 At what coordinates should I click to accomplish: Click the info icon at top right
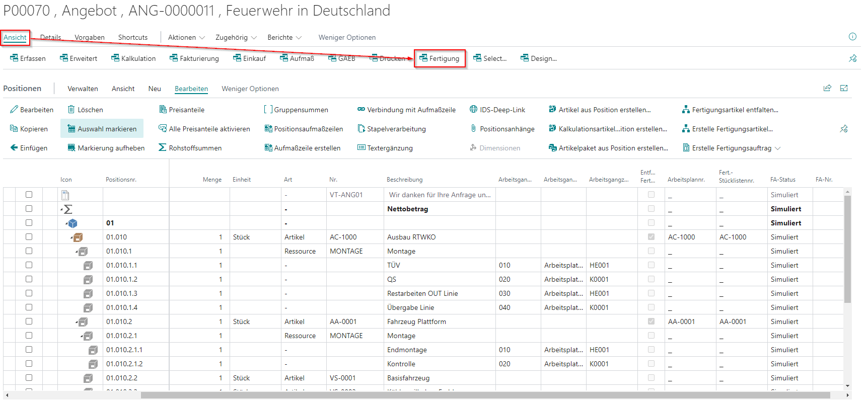click(x=852, y=37)
